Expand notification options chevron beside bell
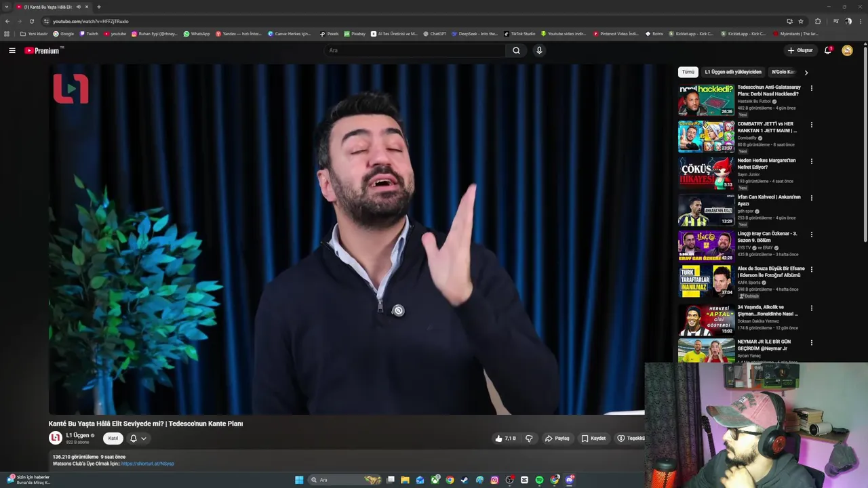Screen dimensions: 868x488 144,439
